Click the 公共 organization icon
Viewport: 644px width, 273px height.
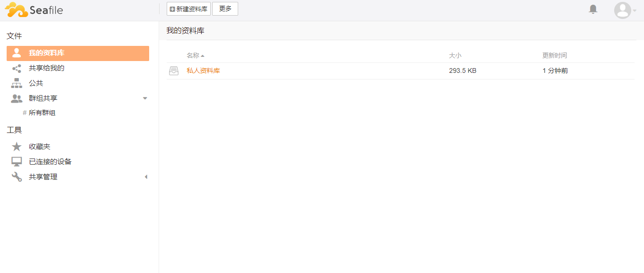[17, 83]
